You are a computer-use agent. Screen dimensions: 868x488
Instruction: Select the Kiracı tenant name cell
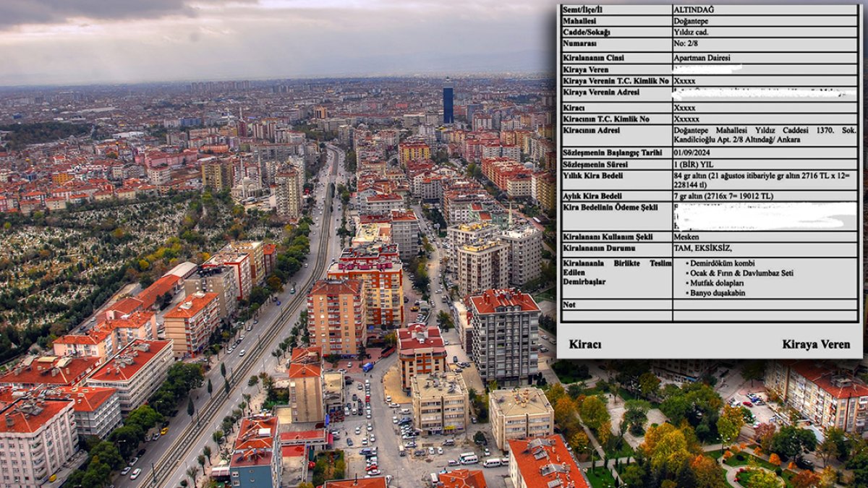[684, 109]
